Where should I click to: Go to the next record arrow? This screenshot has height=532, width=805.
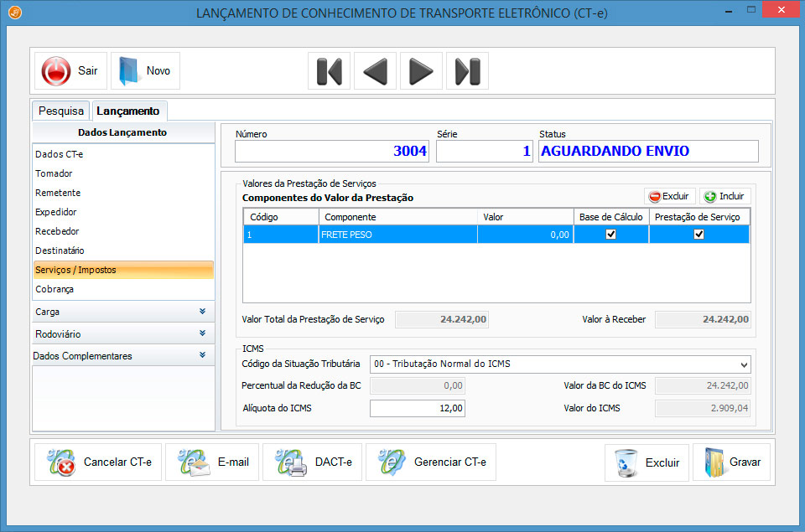(421, 71)
